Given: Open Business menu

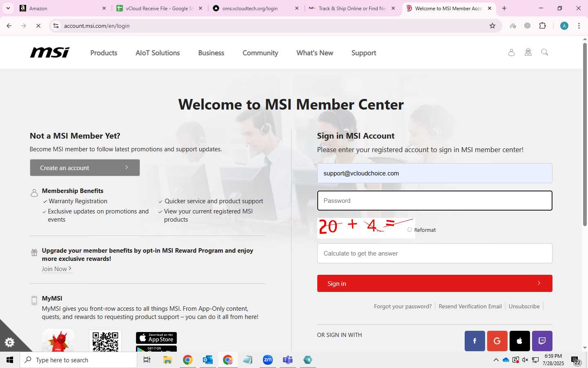Looking at the screenshot, I should [x=211, y=53].
